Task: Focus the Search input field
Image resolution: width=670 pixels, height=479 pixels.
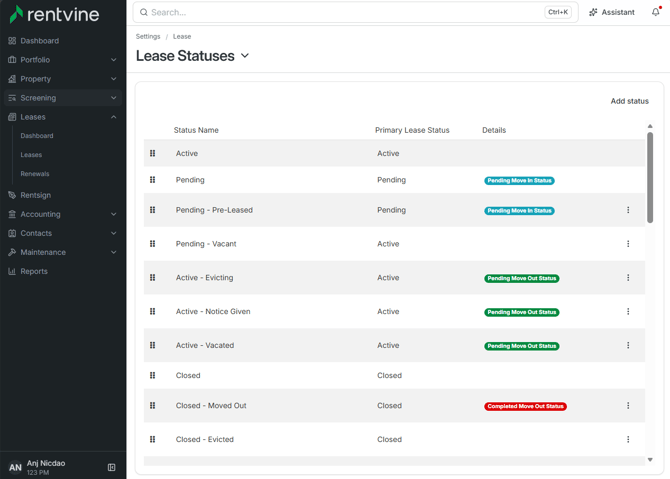Action: click(x=356, y=12)
